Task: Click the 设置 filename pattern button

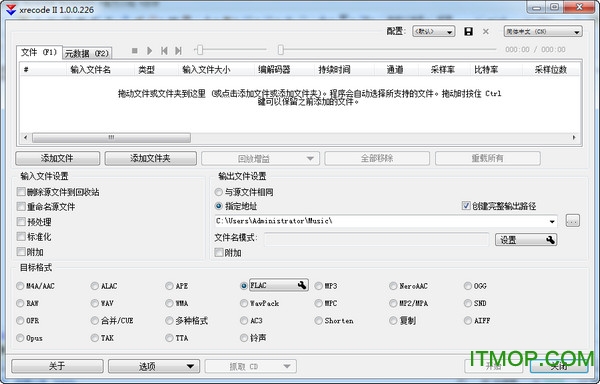Action: click(x=526, y=240)
